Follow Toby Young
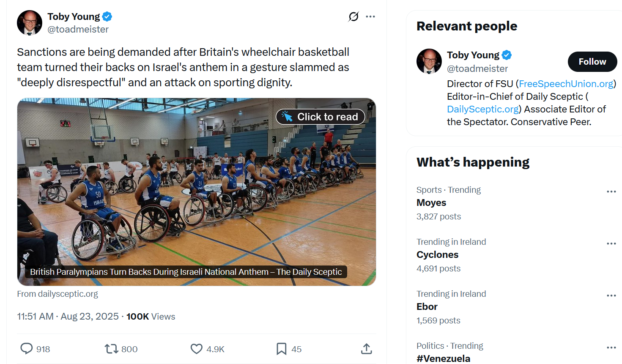Image resolution: width=622 pixels, height=364 pixels. click(592, 62)
